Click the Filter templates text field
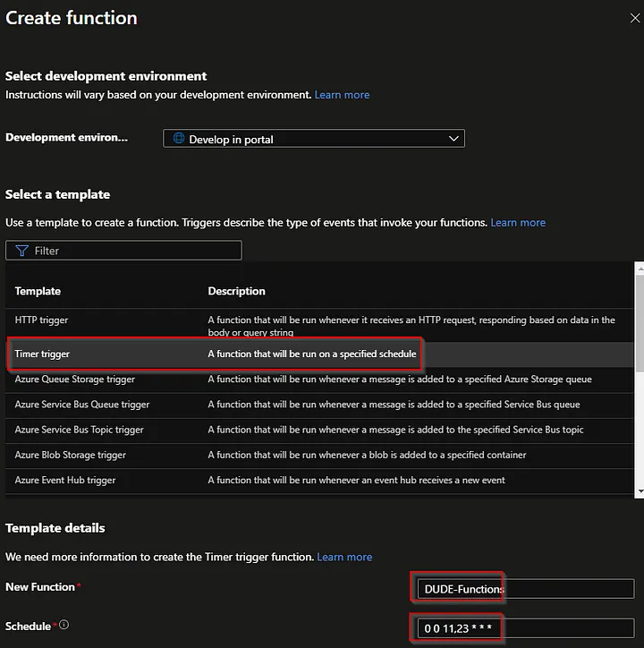The width and height of the screenshot is (644, 648). pos(134,251)
